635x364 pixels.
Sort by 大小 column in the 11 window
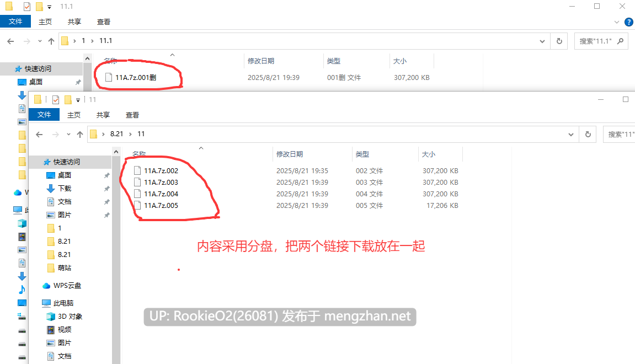click(429, 154)
